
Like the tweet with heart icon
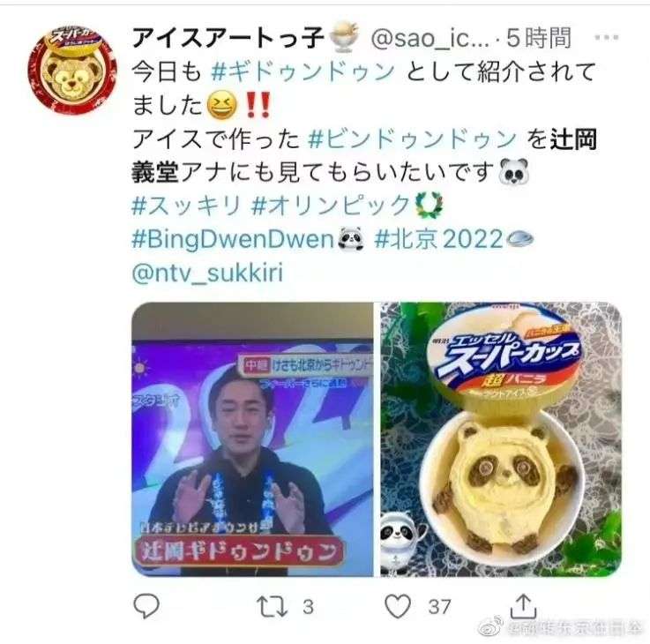[398, 606]
